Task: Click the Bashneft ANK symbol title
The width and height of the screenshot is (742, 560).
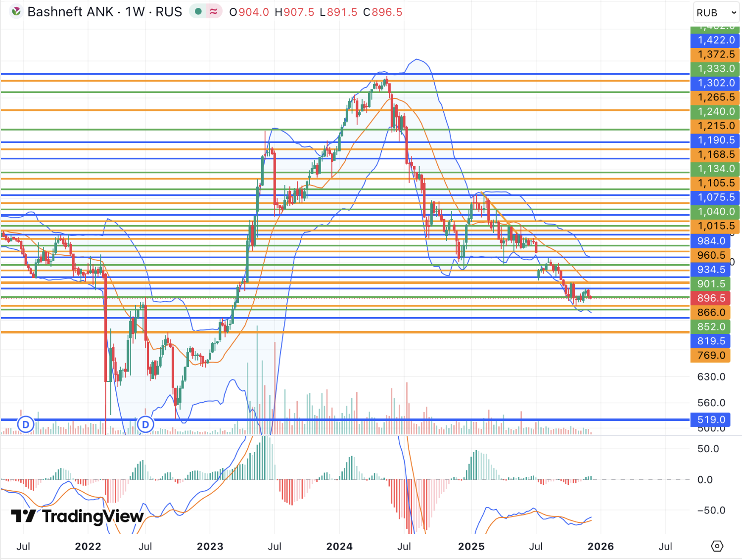Action: 104,12
